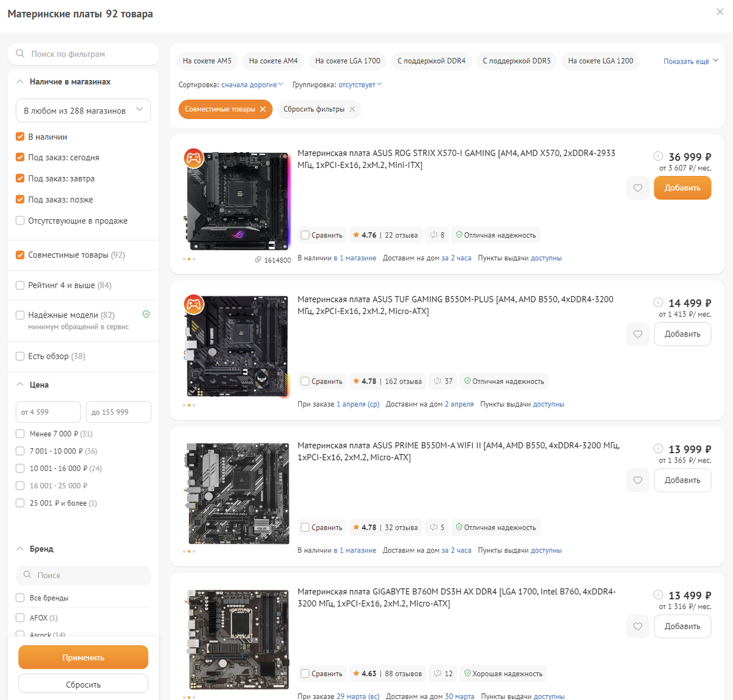Viewport: 733px width, 700px height.
Task: Add ASUS ROG STRIX X570-I via orange Добавить
Action: point(682,188)
